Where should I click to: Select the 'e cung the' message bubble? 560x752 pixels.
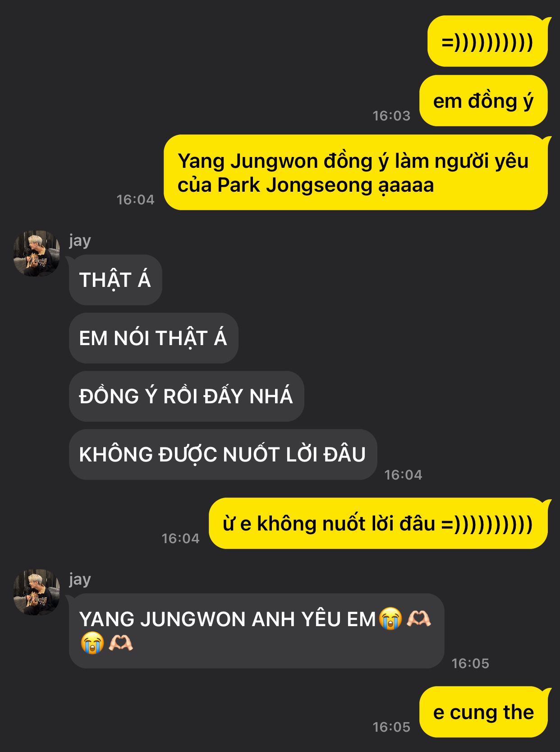point(483,712)
